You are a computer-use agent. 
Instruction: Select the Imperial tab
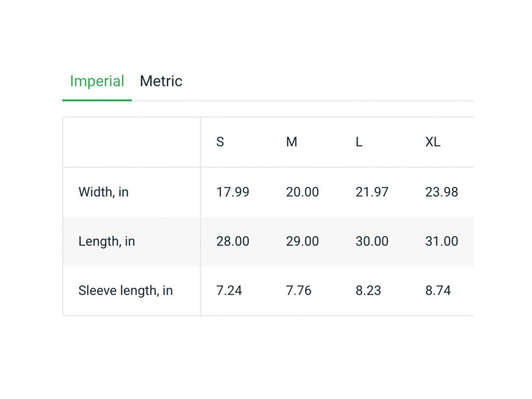coord(97,81)
